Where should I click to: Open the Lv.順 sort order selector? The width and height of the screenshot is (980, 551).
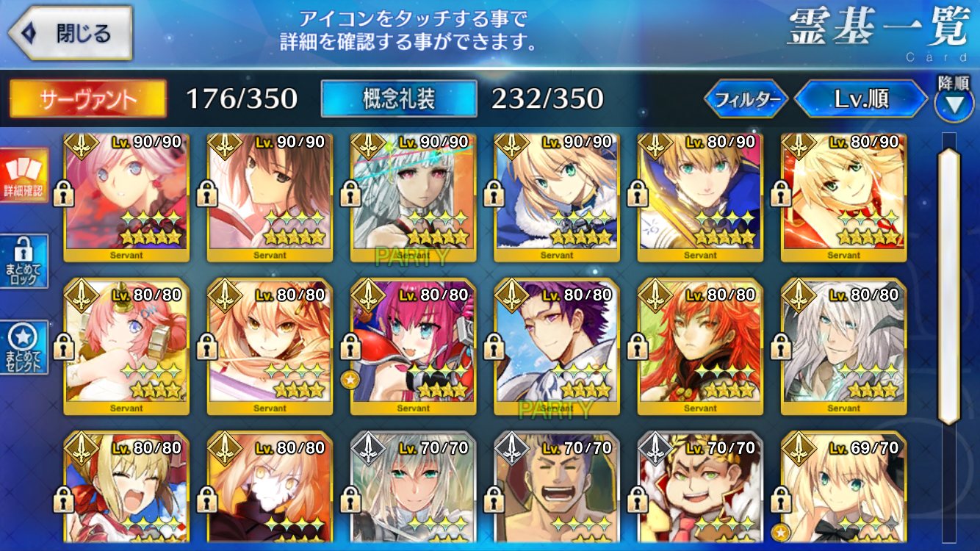[861, 99]
